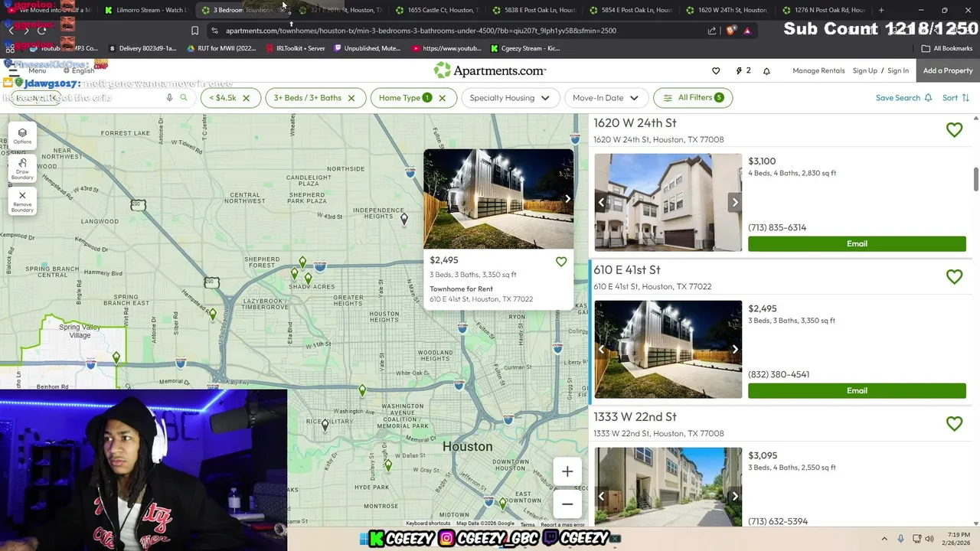Open Brave Shields lion icon
Image resolution: width=980 pixels, height=551 pixels.
(731, 31)
